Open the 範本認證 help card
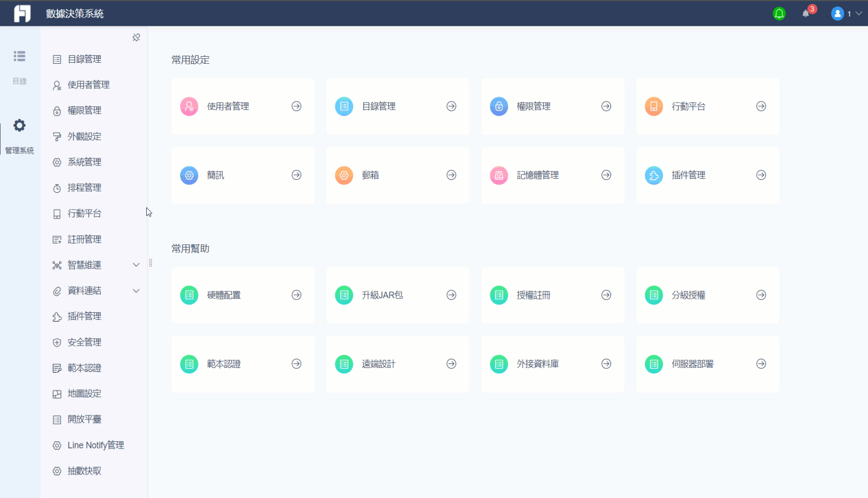 click(x=243, y=364)
